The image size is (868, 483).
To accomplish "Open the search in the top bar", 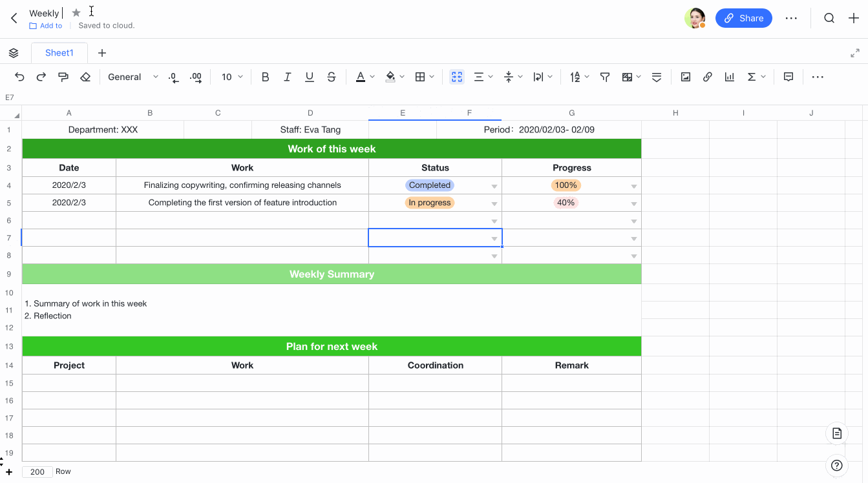I will click(829, 18).
